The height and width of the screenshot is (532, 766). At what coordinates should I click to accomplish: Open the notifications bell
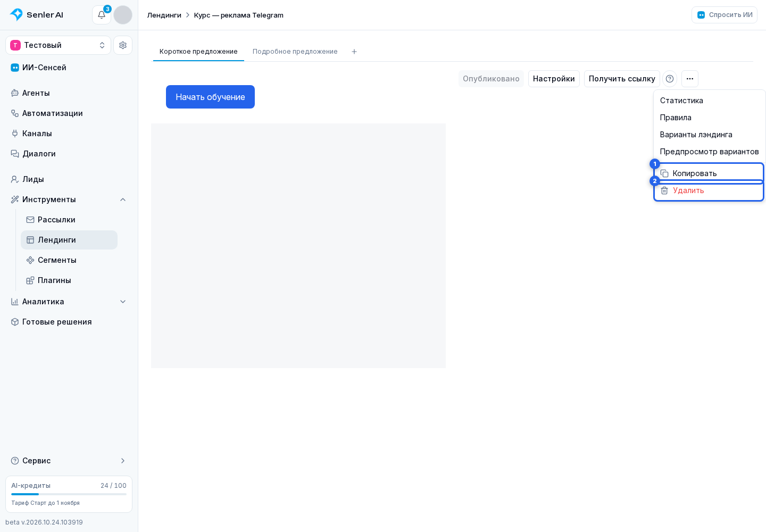102,15
